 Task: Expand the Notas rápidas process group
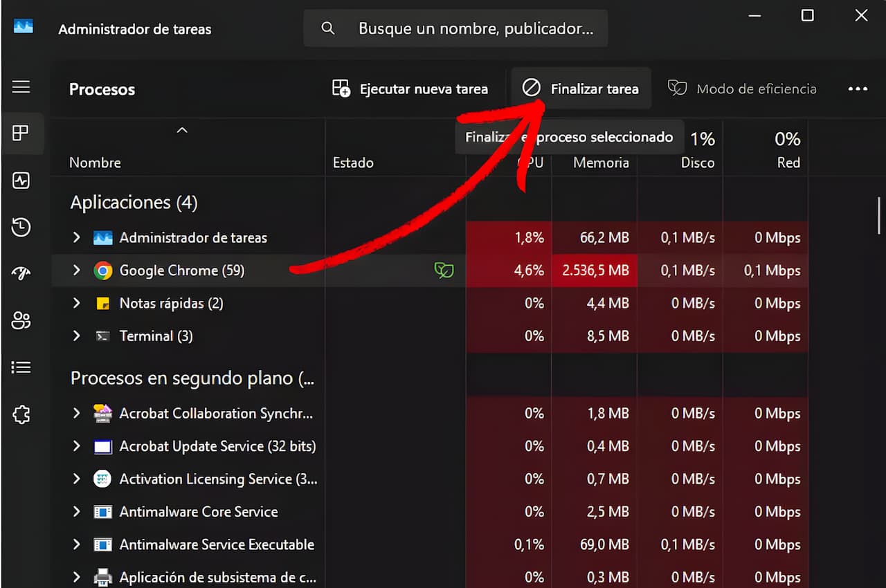click(x=77, y=303)
